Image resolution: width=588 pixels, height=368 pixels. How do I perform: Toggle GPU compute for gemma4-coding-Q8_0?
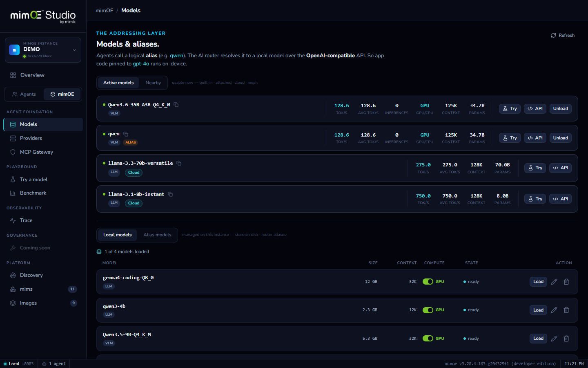428,282
